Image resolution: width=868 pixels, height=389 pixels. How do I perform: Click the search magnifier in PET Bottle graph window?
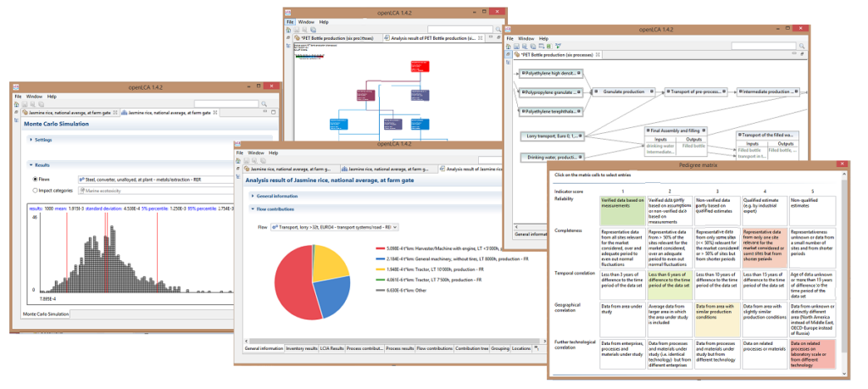click(496, 29)
